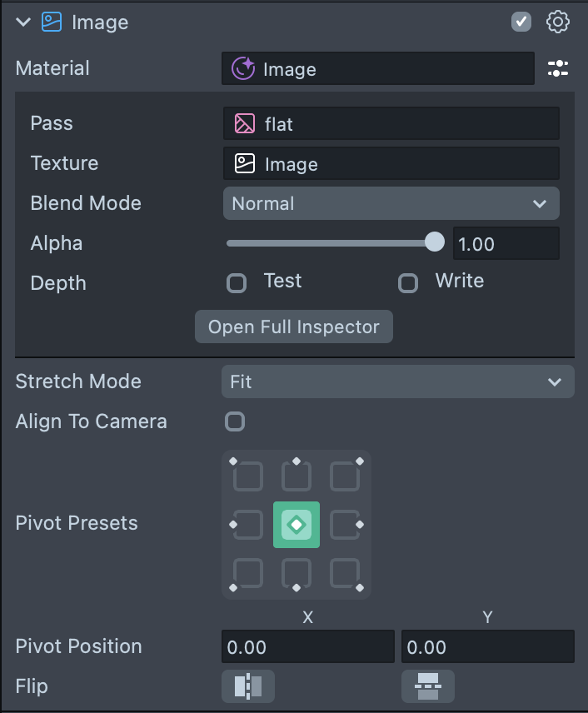588x713 pixels.
Task: Click the Alpha slider handle
Action: point(435,242)
